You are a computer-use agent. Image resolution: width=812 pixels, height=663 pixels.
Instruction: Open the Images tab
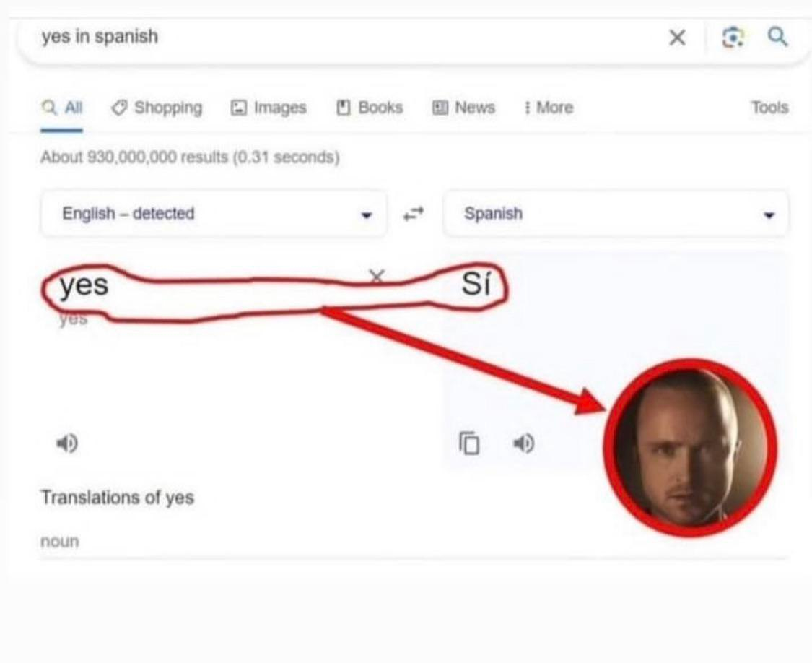[x=268, y=108]
